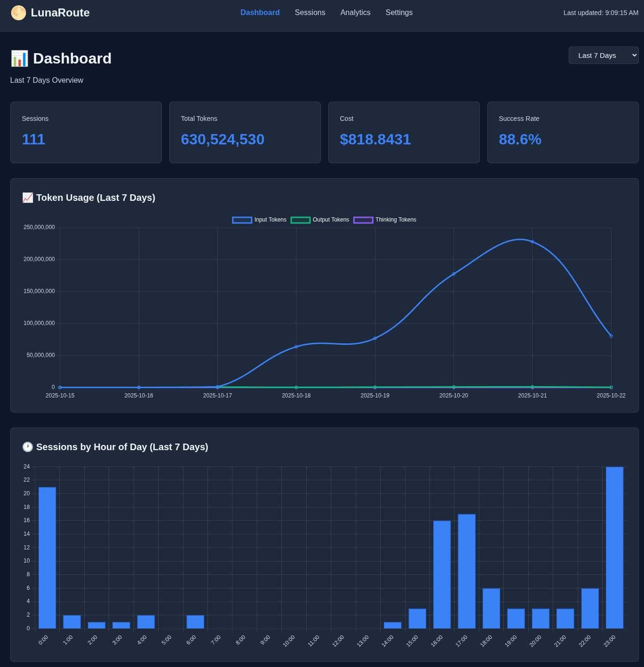This screenshot has width=644, height=667.
Task: Click the blue Input Tokens legend swatch
Action: [x=242, y=220]
